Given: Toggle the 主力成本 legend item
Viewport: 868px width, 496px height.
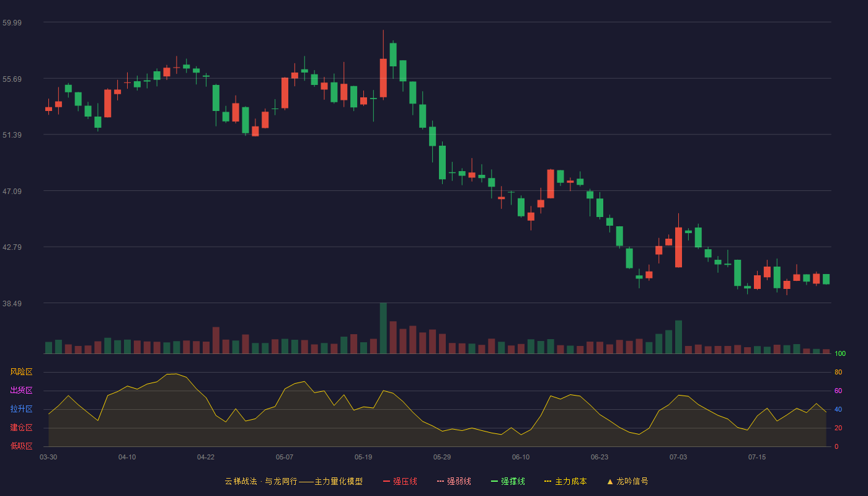Looking at the screenshot, I should 565,481.
